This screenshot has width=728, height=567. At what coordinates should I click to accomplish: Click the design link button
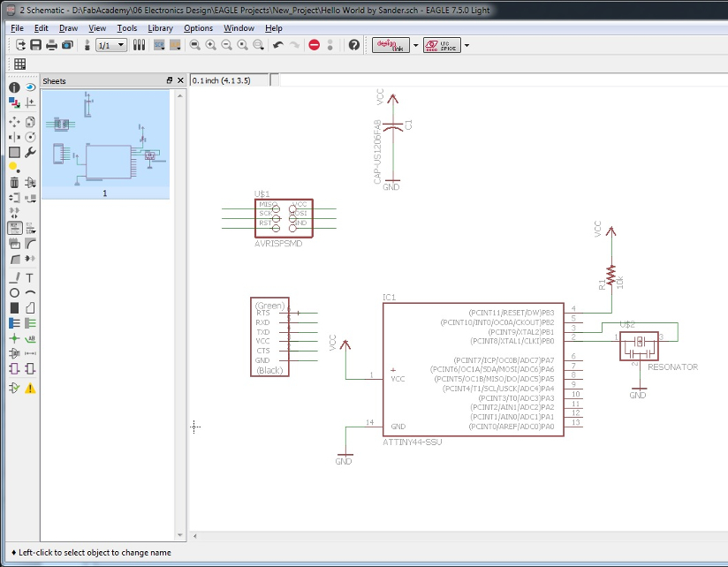(x=391, y=45)
